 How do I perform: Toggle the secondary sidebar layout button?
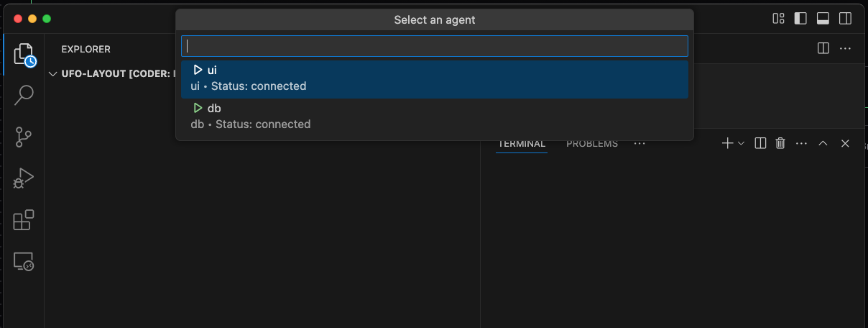click(846, 19)
